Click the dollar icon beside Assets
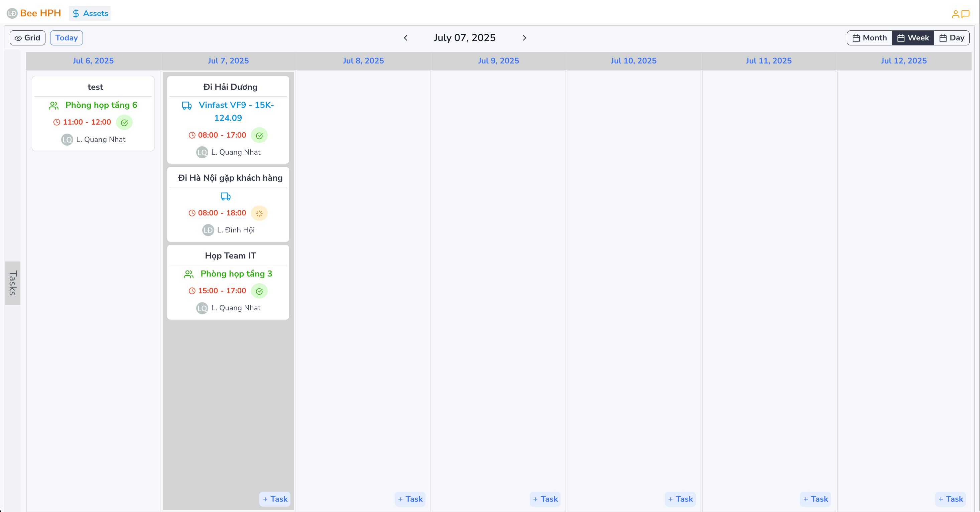 [x=76, y=13]
